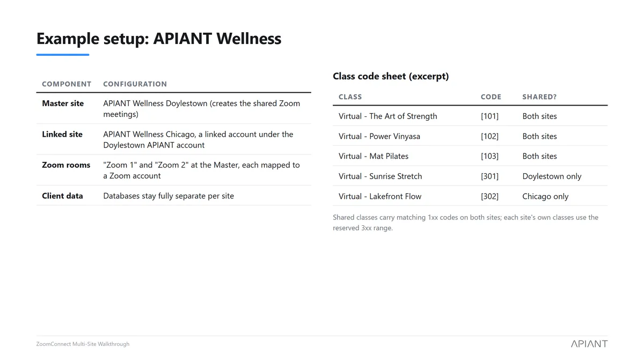Click the APIANT logo in footer

click(x=589, y=344)
